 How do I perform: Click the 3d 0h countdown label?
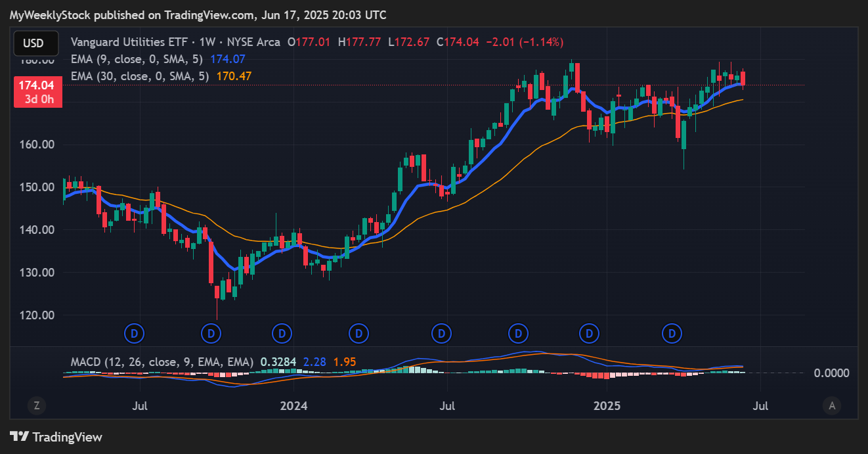coord(39,100)
